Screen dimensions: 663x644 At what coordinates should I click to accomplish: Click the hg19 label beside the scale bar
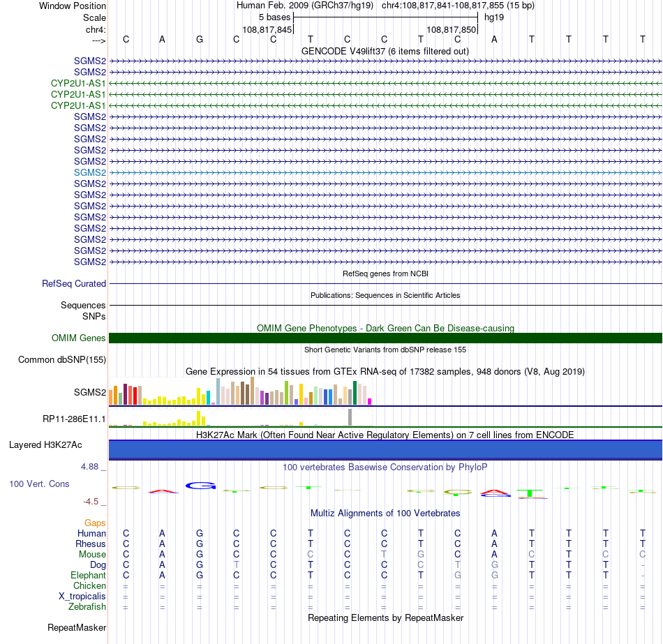tap(494, 17)
